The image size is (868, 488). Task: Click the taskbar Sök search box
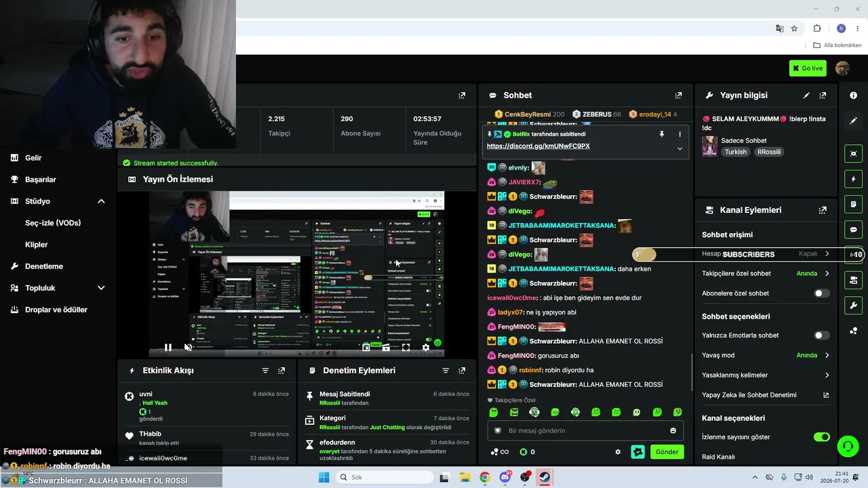tap(383, 478)
